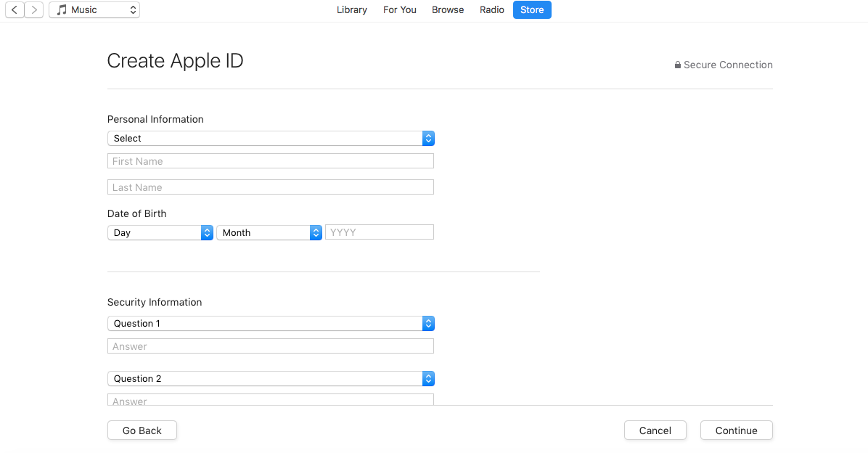Click the Answer field under Question 2
This screenshot has width=868, height=453.
pos(271,400)
